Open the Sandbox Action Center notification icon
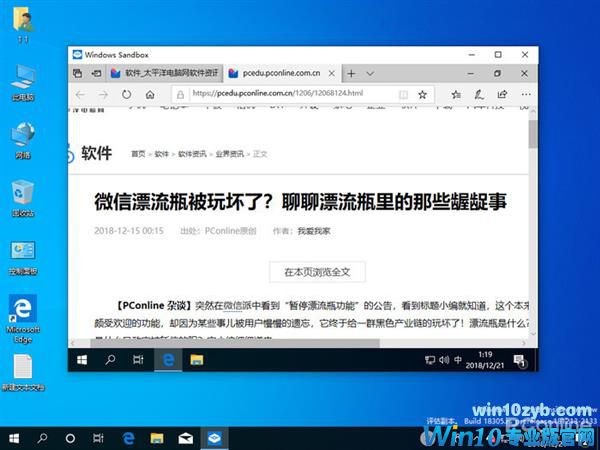 tap(520, 361)
